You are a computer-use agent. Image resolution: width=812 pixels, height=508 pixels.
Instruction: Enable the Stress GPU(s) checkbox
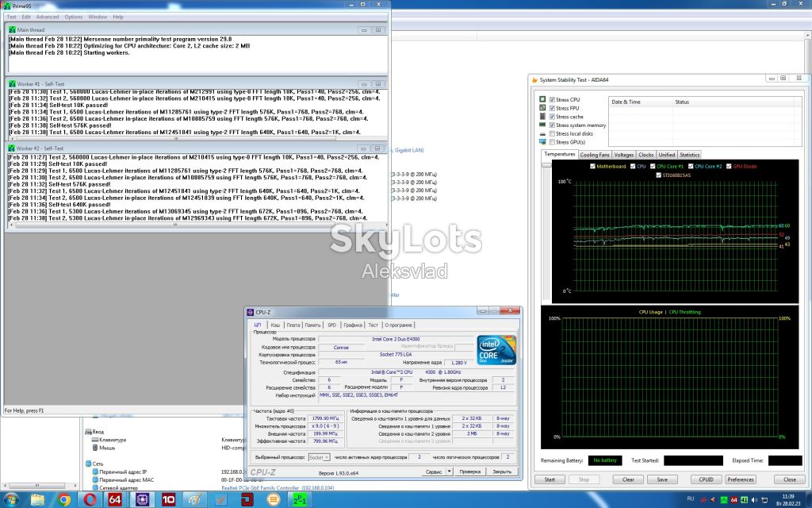(x=552, y=142)
